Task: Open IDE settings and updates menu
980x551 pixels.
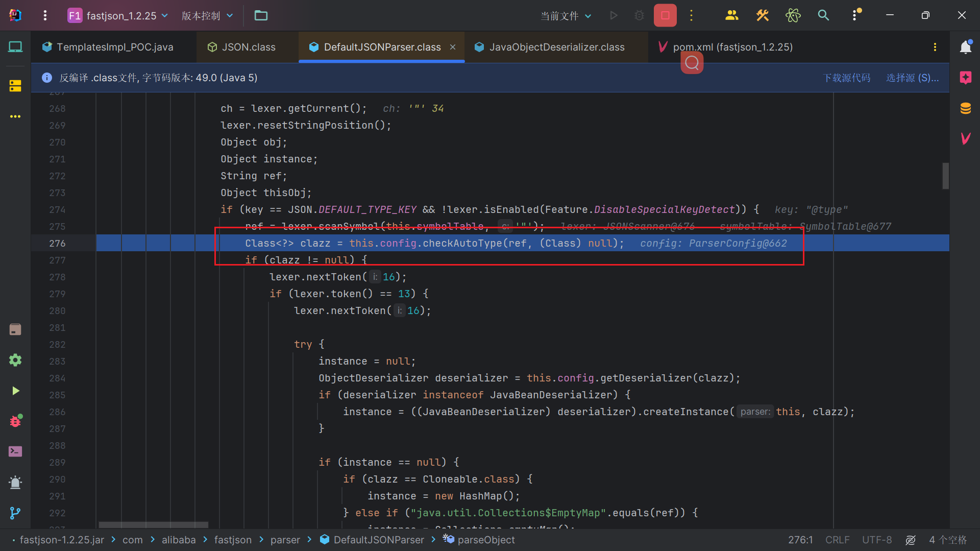Action: [855, 15]
